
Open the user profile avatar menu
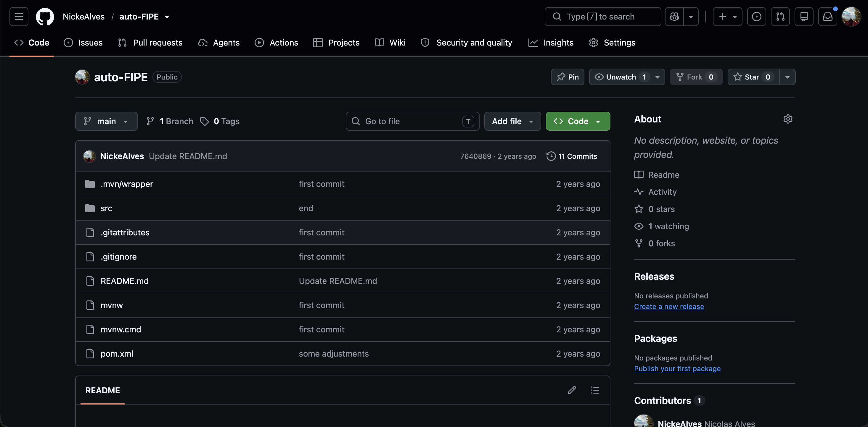pos(851,17)
